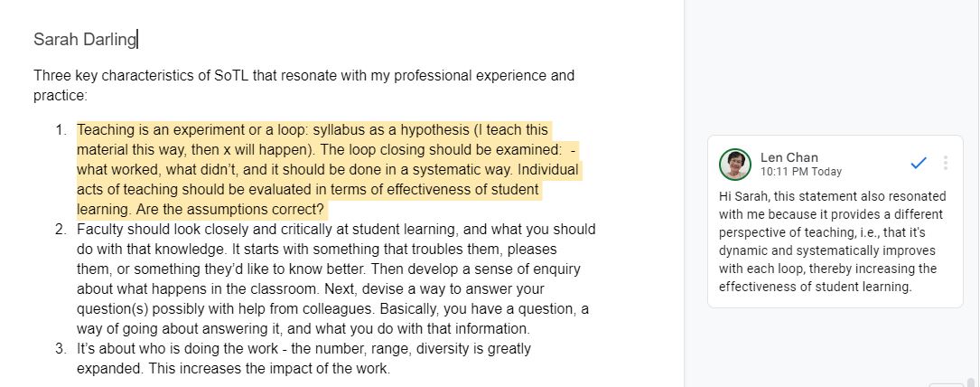This screenshot has width=980, height=387.
Task: Select the commenter name Len Chan
Action: point(789,157)
